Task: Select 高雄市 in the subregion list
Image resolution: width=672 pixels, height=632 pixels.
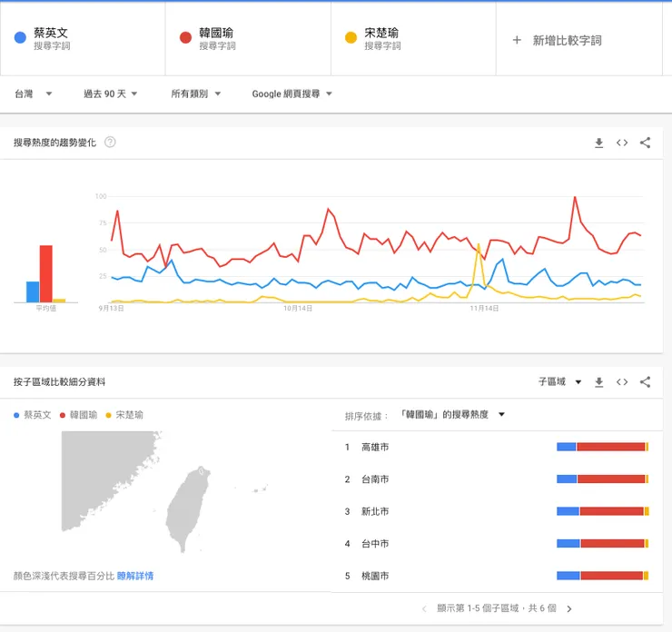Action: (x=375, y=447)
